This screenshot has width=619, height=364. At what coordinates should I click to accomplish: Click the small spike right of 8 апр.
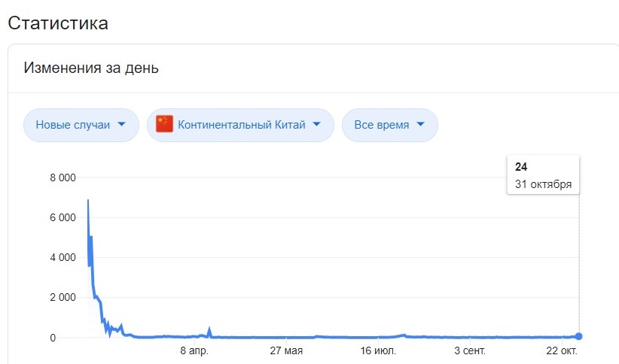209,329
